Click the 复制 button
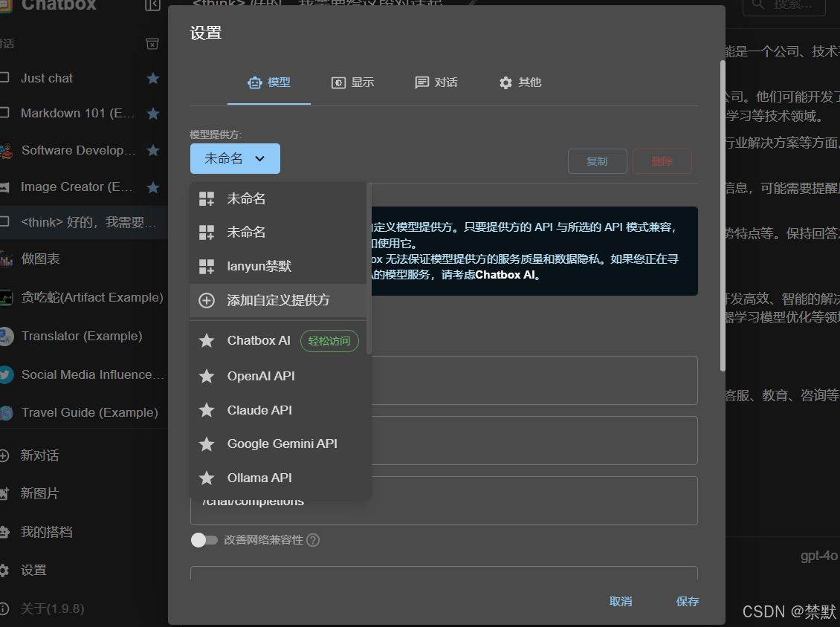This screenshot has height=627, width=840. [x=598, y=161]
